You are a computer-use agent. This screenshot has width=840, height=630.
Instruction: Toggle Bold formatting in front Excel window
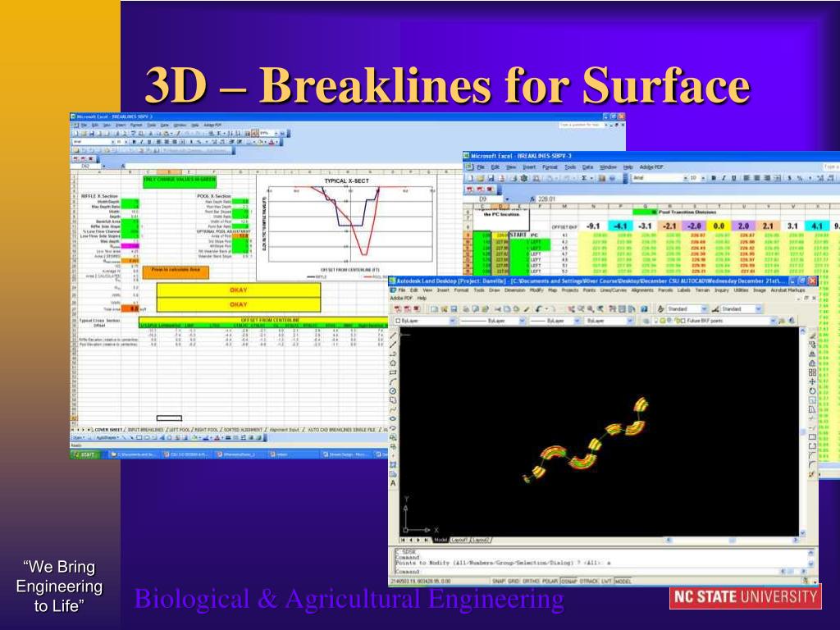[714, 178]
